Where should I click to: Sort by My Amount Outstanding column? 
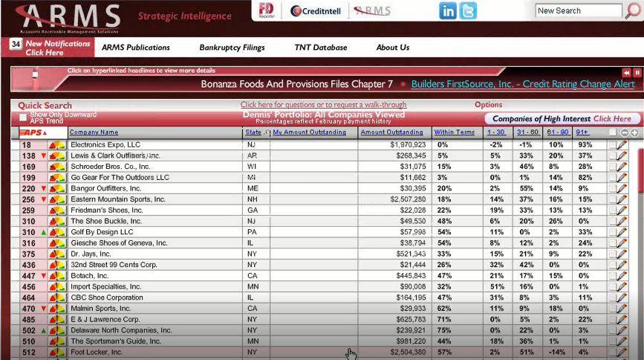309,132
